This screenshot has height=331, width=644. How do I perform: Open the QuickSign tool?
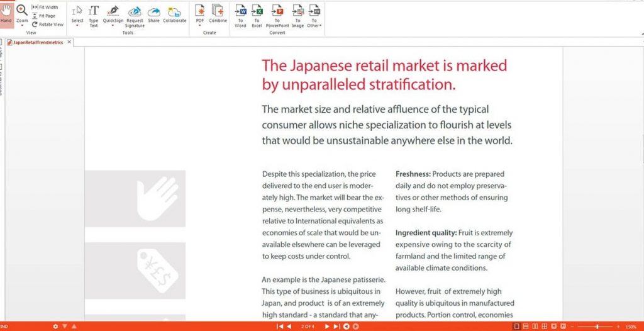tap(113, 14)
